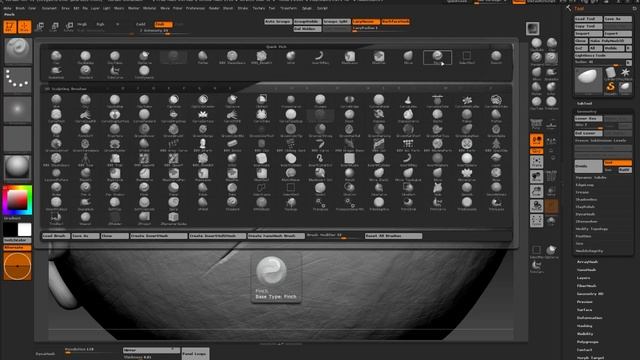Image resolution: width=640 pixels, height=360 pixels.
Task: Toggle Edit mode button
Action: point(10,27)
